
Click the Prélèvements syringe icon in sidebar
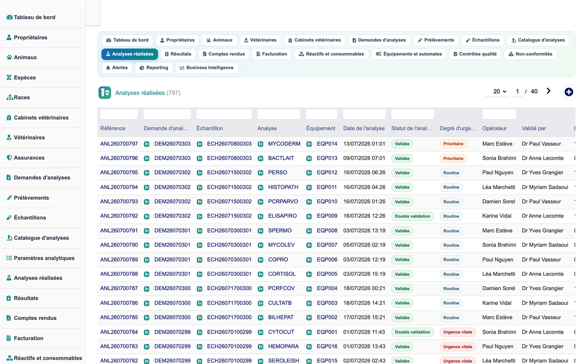tap(9, 198)
